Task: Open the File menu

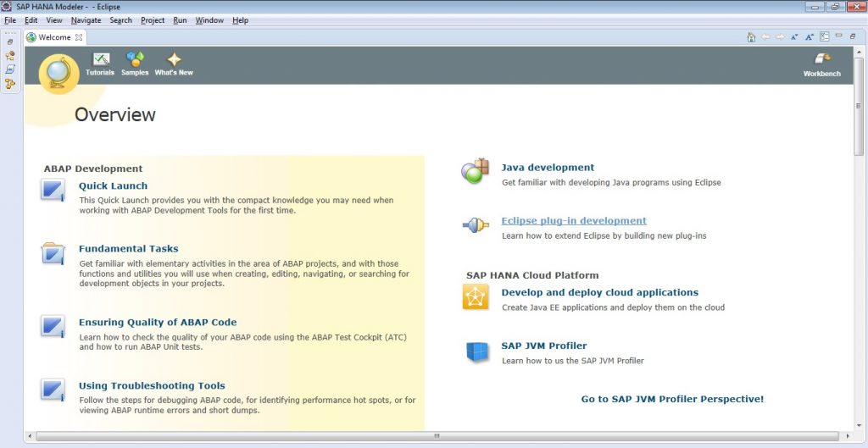Action: click(x=10, y=20)
